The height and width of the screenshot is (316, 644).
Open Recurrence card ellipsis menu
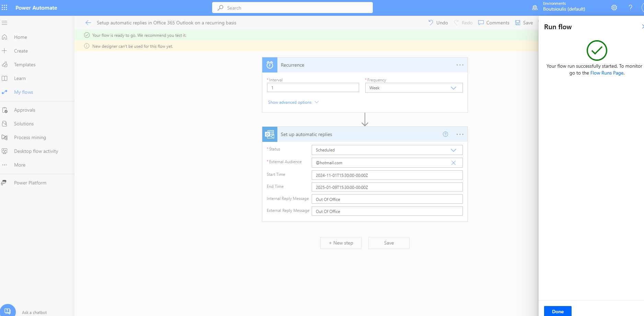(x=460, y=65)
